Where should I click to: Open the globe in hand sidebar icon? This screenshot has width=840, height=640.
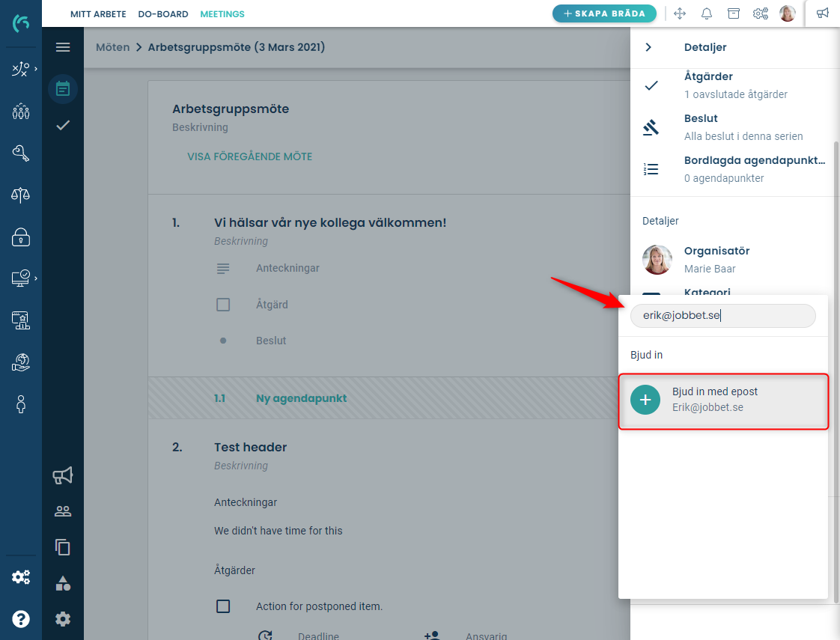21,362
